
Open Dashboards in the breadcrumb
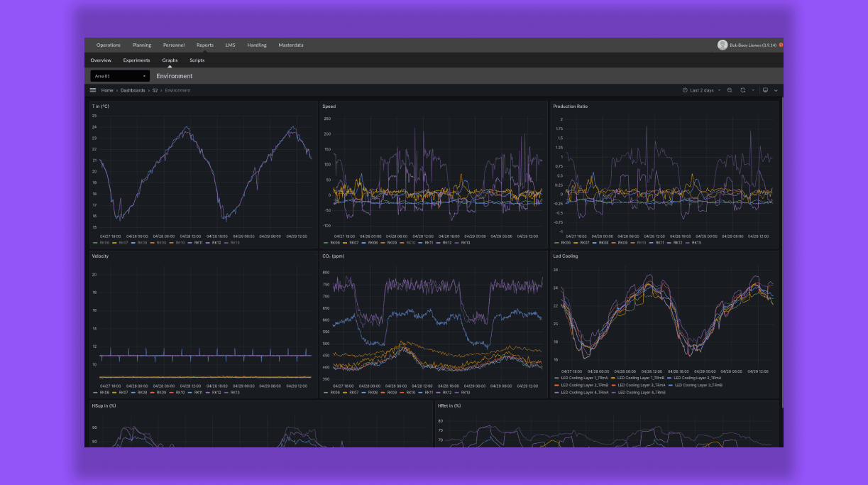[133, 90]
